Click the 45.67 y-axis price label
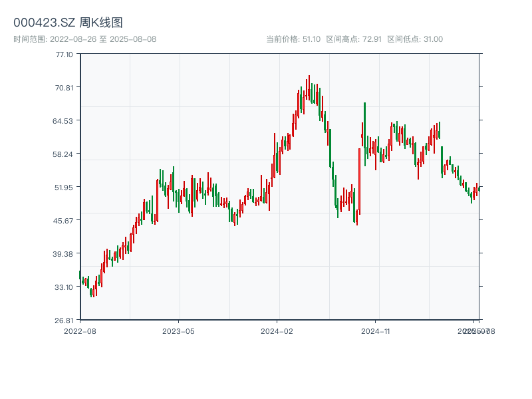Image resolution: width=532 pixels, height=399 pixels. [64, 221]
